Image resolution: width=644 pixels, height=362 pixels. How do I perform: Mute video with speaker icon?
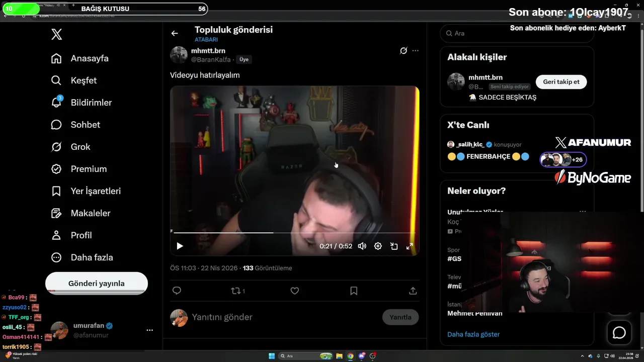362,246
